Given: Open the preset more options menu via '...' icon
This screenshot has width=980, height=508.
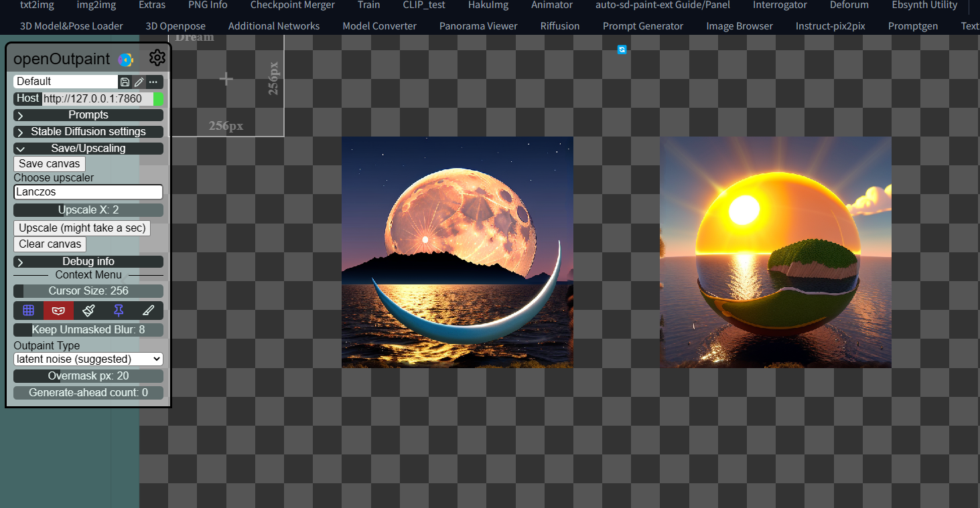Looking at the screenshot, I should [x=153, y=81].
